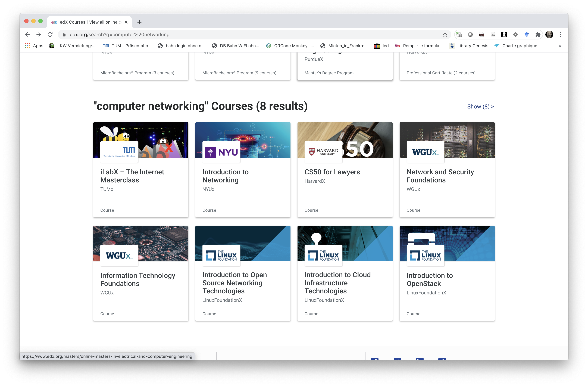Open the DB Bahn WIFI ohn... bookmark
Viewport: 588px width, 386px height.
click(236, 46)
